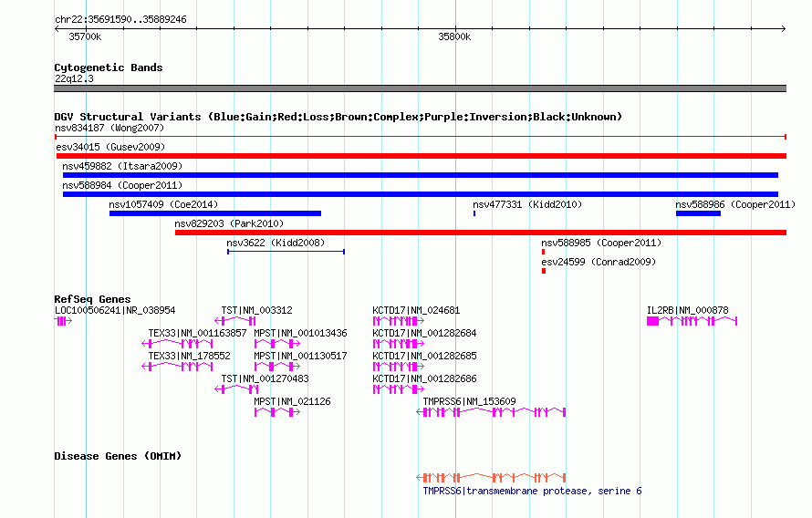Click the TST|NM_003312 gene label
This screenshot has width=812, height=518.
[x=257, y=310]
